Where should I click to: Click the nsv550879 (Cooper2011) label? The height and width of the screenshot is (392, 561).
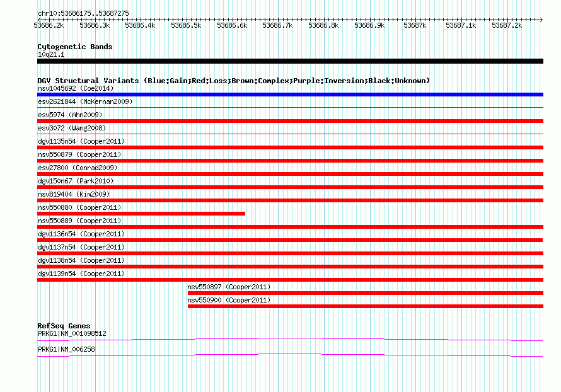[79, 154]
